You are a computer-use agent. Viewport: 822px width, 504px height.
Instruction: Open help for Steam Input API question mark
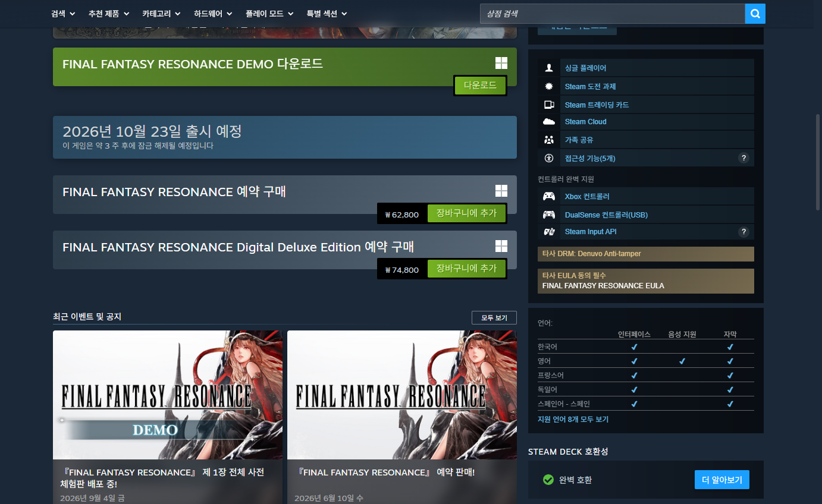click(743, 232)
